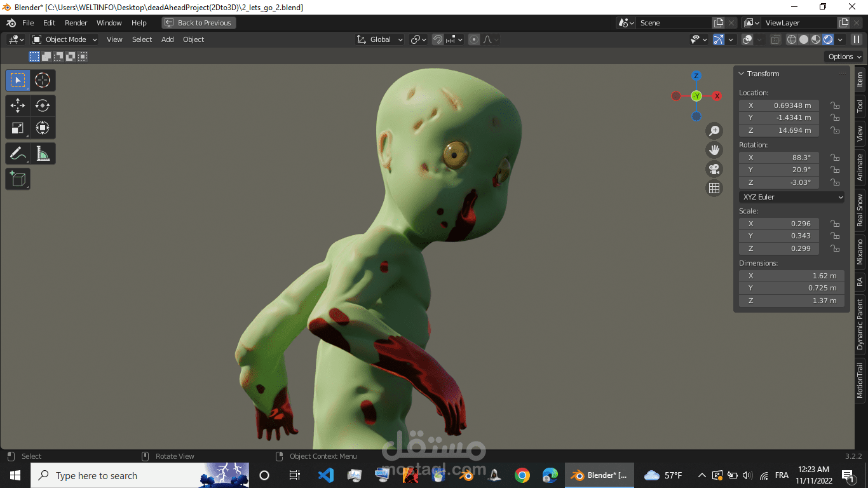Open the pivot point dropdown
Viewport: 868px width, 488px height.
(418, 39)
